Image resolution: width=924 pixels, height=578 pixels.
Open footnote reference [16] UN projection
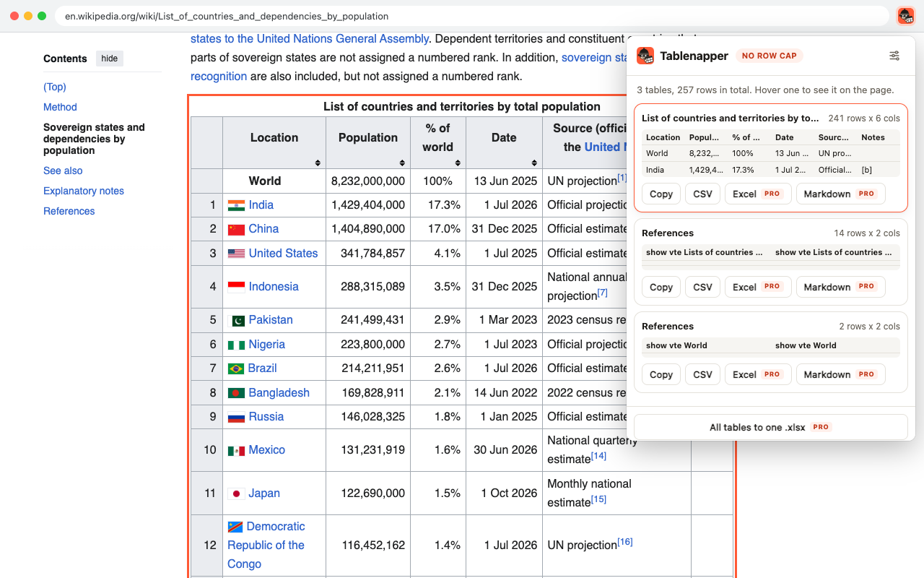pos(625,541)
